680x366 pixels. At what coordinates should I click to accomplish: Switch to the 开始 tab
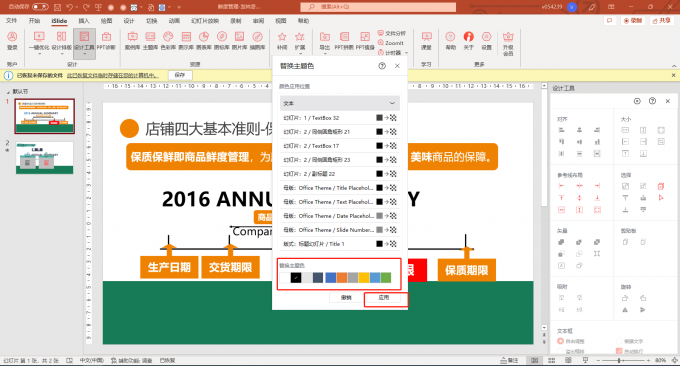click(x=34, y=21)
